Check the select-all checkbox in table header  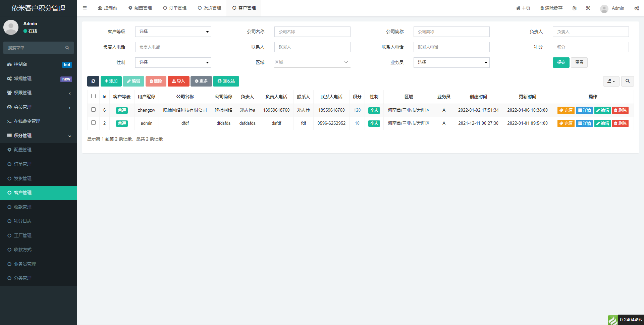click(94, 96)
